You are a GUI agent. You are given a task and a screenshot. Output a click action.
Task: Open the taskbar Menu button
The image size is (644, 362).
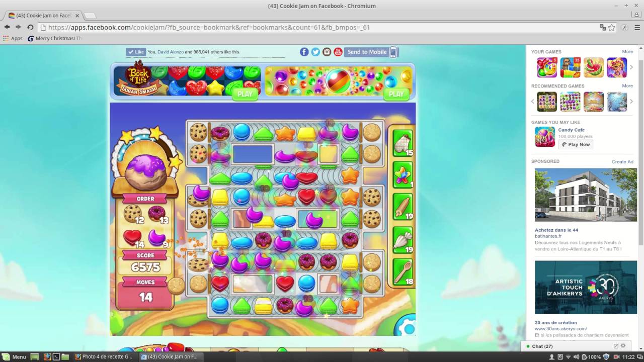[14, 356]
